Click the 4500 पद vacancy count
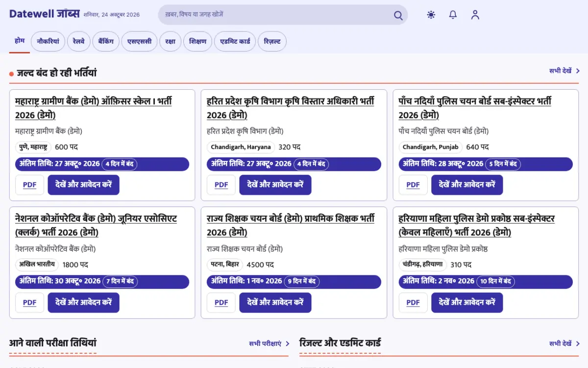Viewport: 588px width, 368px height. [x=260, y=265]
